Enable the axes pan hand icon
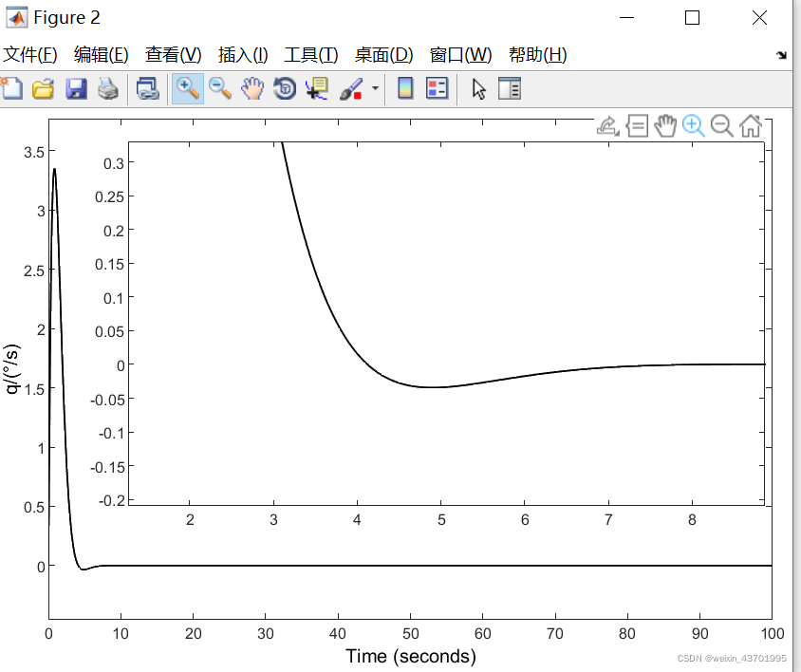The height and width of the screenshot is (672, 801). point(665,125)
